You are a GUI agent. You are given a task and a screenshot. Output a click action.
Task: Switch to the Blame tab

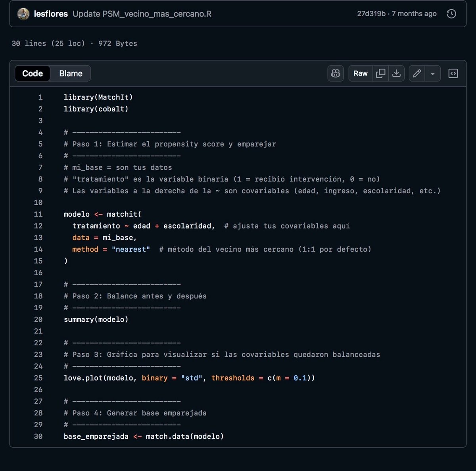[70, 73]
